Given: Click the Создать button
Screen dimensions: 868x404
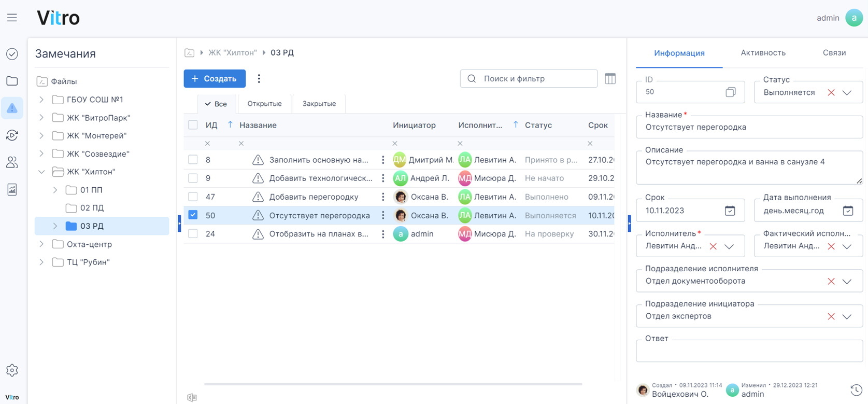Looking at the screenshot, I should [215, 79].
